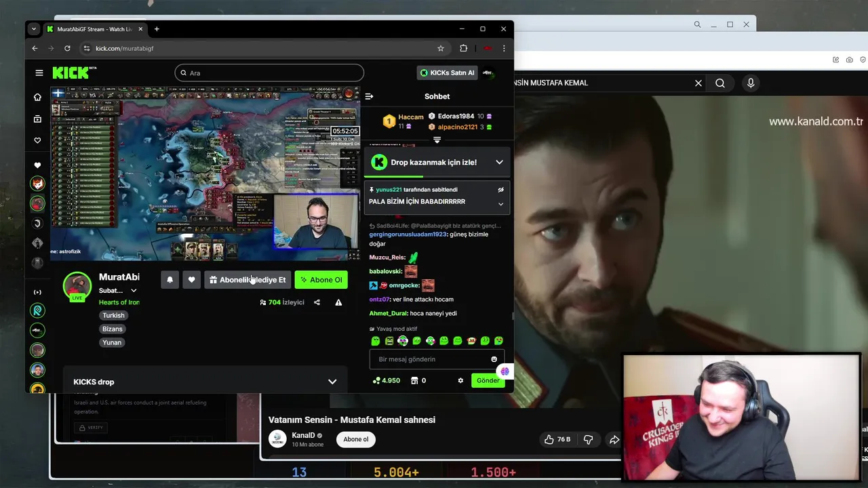Open chat settings gear icon
Screen dimensions: 868x488
click(x=460, y=380)
